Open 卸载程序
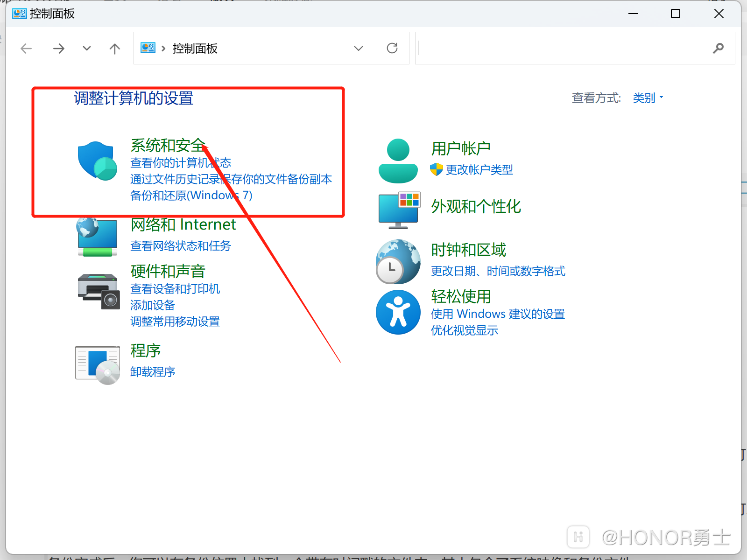Viewport: 747px width, 560px height. pos(153,371)
